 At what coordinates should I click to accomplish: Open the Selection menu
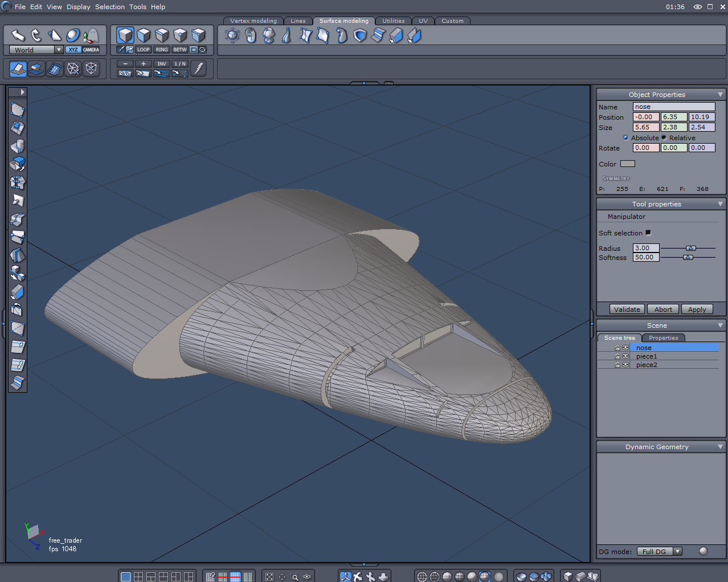pos(110,7)
